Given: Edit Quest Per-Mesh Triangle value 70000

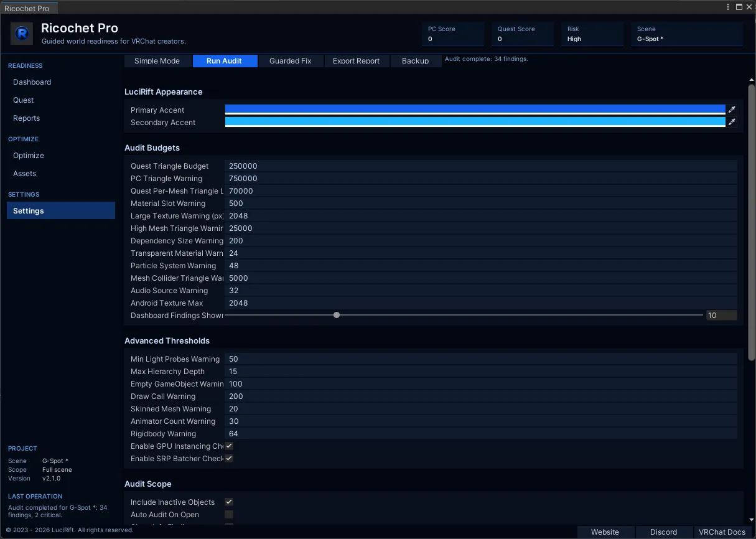Looking at the screenshot, I should [481, 191].
